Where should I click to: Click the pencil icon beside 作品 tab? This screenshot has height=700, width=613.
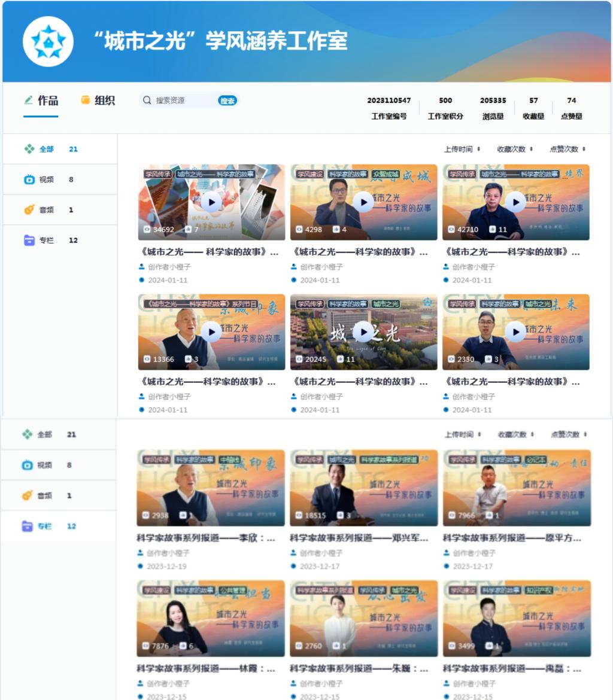coord(28,100)
